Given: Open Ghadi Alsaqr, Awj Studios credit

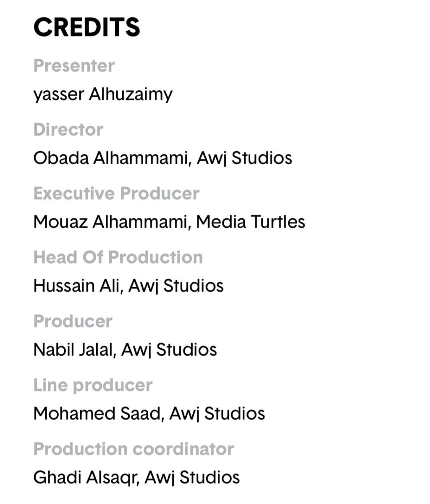Looking at the screenshot, I should [x=136, y=478].
